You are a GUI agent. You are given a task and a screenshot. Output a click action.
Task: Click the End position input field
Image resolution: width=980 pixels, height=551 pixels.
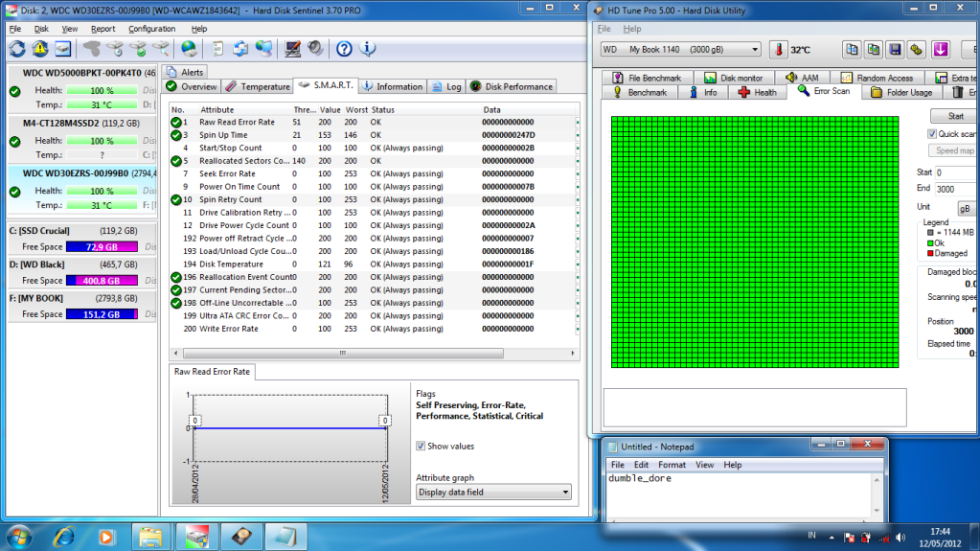point(957,189)
